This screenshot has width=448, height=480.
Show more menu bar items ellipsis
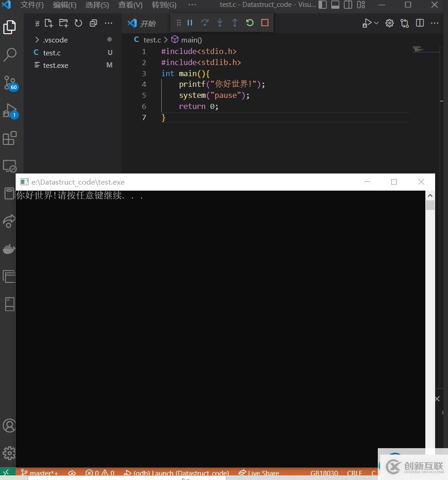(x=192, y=5)
